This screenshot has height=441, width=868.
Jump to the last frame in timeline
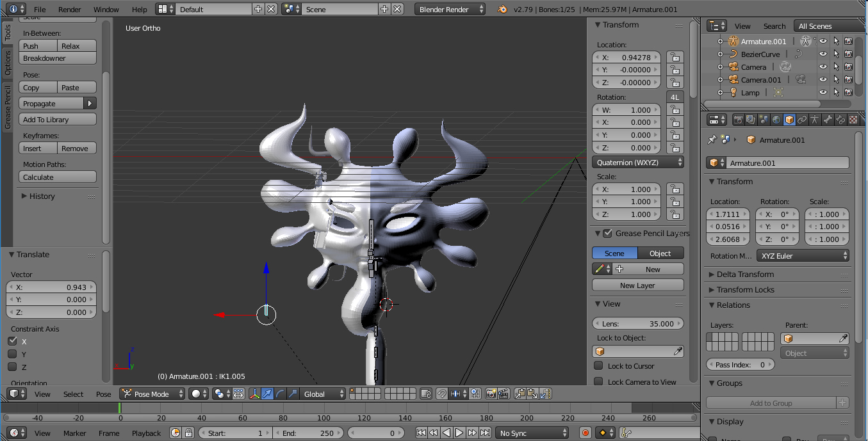pos(485,433)
